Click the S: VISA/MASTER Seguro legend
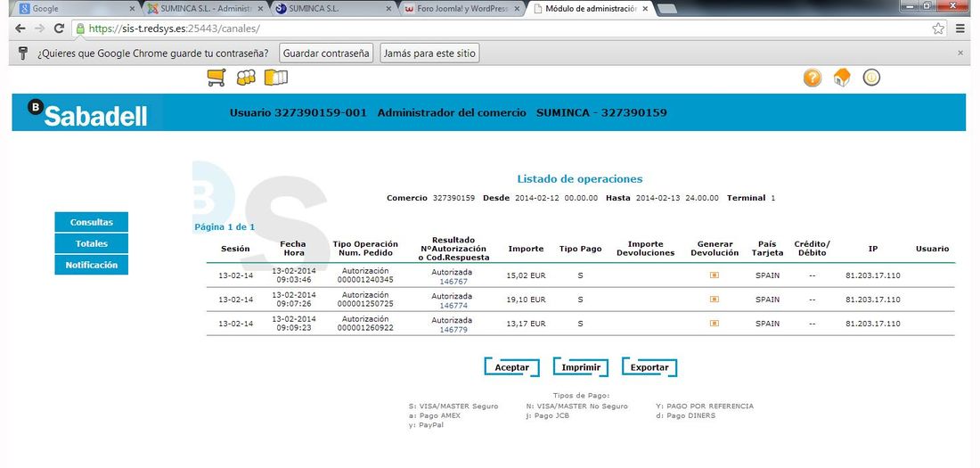The width and height of the screenshot is (980, 468). click(x=453, y=406)
